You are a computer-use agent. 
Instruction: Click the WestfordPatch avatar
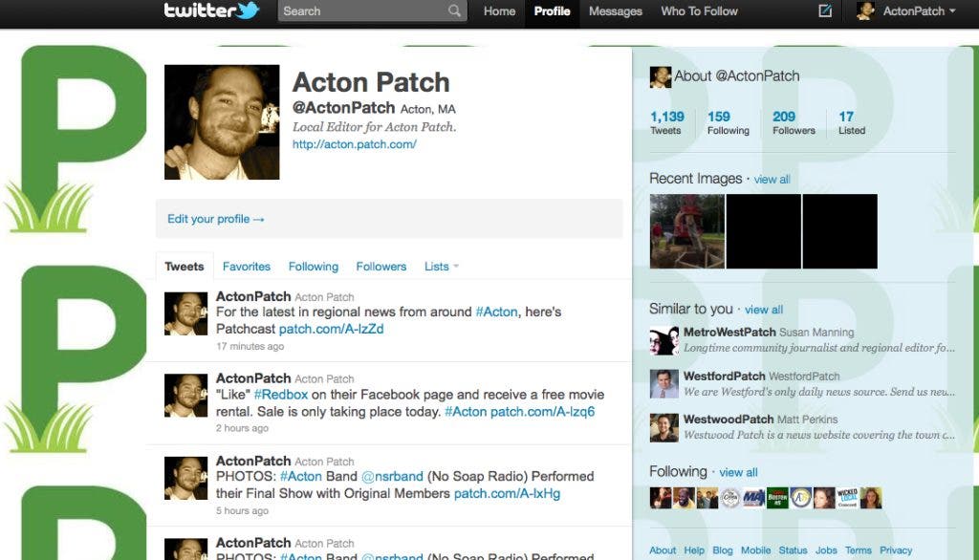[x=664, y=384]
